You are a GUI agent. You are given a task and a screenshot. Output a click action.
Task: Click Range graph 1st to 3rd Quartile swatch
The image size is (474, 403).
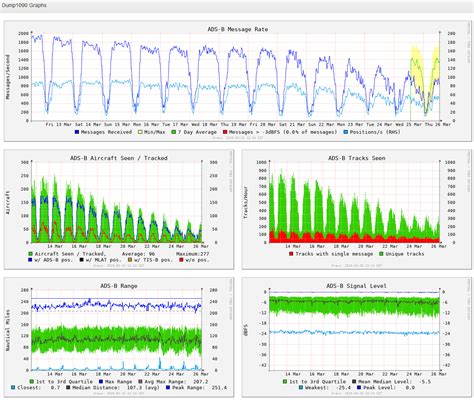(32, 382)
